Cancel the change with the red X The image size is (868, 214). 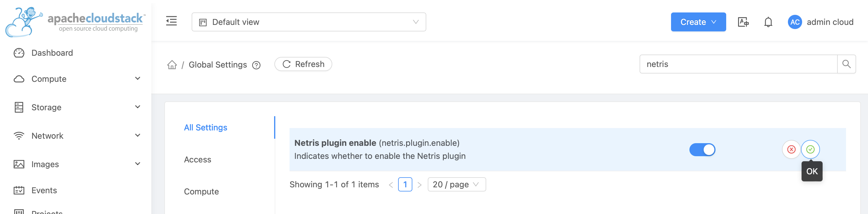pyautogui.click(x=791, y=149)
